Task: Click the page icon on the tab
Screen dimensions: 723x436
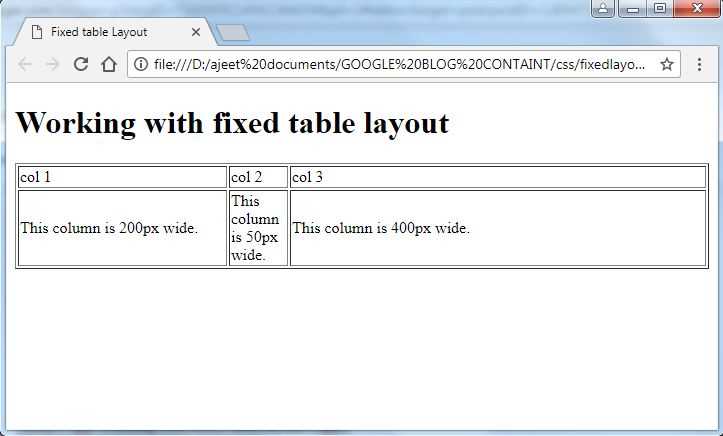Action: (x=37, y=32)
